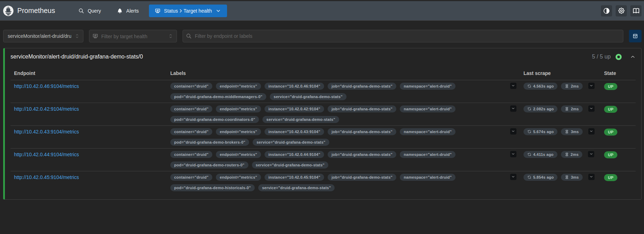Toggle the light/dark theme icon

tap(607, 11)
